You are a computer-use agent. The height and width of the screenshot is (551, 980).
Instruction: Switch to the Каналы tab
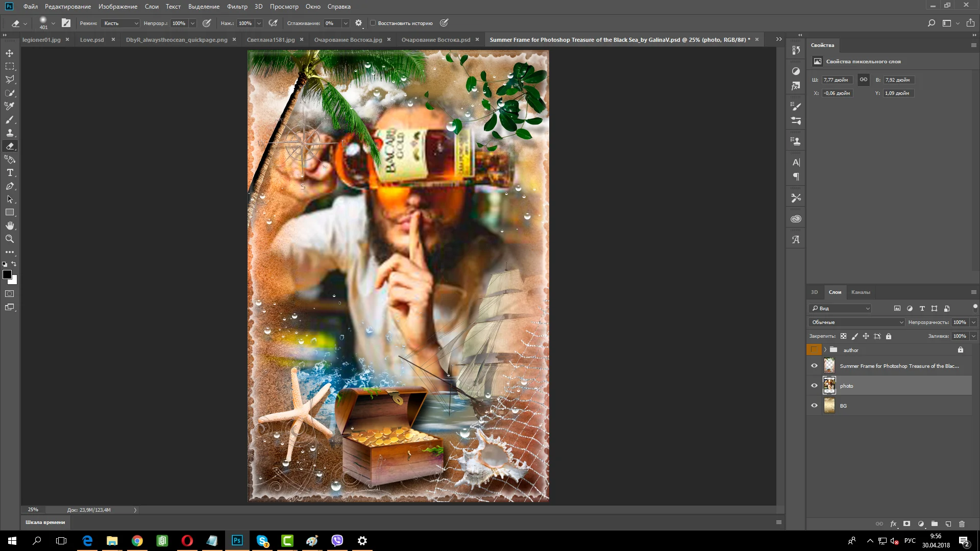(x=860, y=292)
